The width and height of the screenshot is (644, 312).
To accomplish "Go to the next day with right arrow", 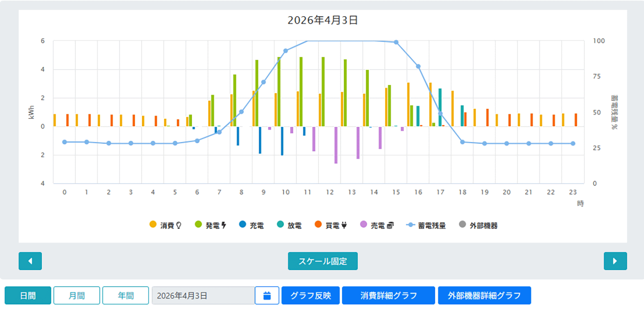I will (x=615, y=261).
